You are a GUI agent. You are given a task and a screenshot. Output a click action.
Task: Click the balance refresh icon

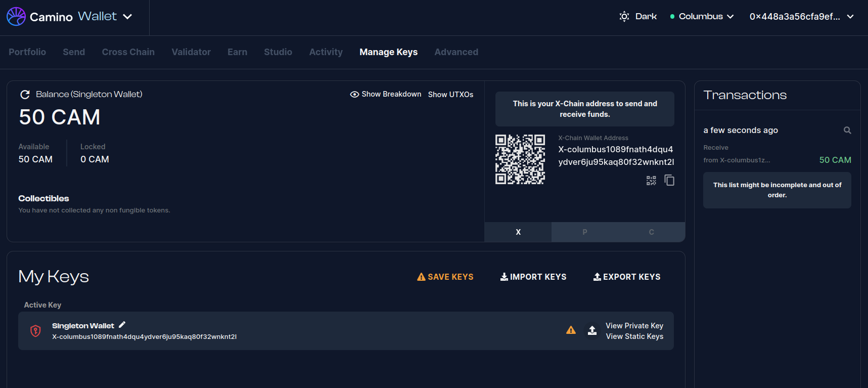click(25, 95)
